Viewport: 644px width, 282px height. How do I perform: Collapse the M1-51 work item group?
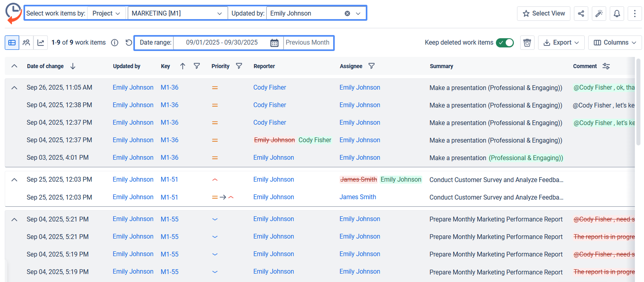click(x=14, y=180)
